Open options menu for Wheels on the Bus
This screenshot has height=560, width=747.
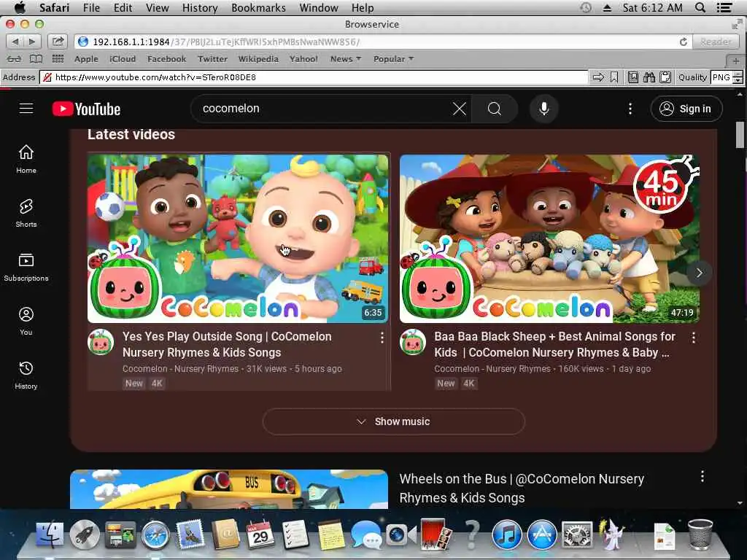pos(703,476)
